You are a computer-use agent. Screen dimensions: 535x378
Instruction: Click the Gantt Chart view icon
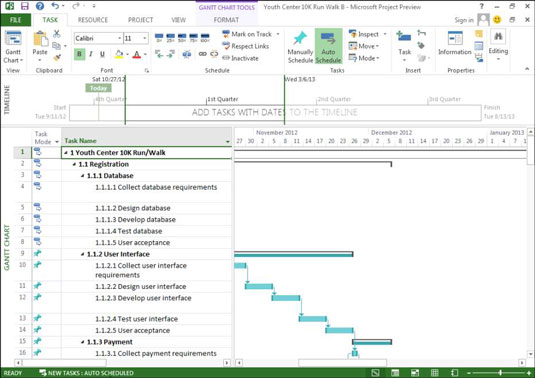click(x=13, y=38)
